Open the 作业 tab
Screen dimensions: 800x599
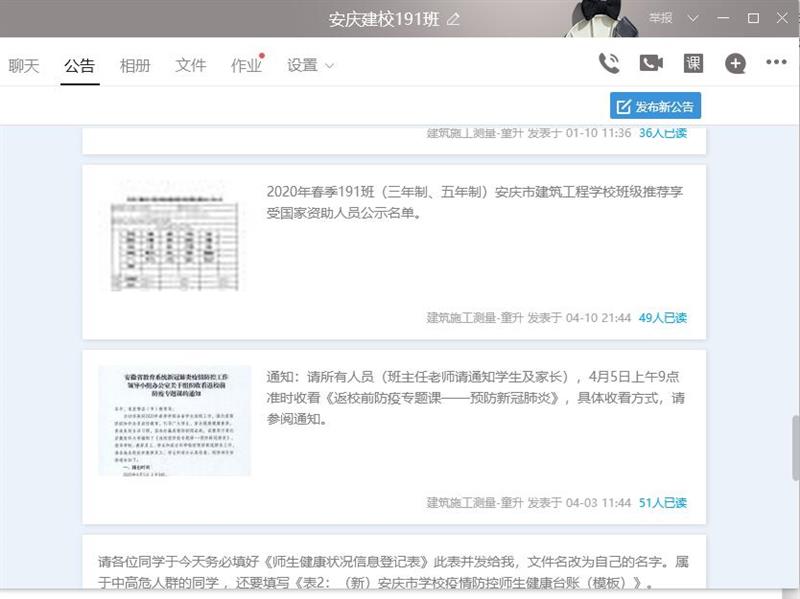(246, 66)
